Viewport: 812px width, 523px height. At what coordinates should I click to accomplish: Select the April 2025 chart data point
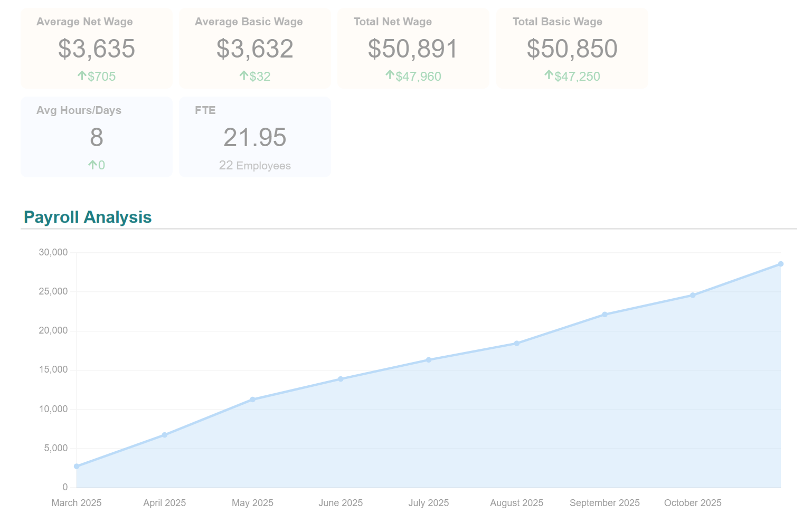pyautogui.click(x=165, y=435)
